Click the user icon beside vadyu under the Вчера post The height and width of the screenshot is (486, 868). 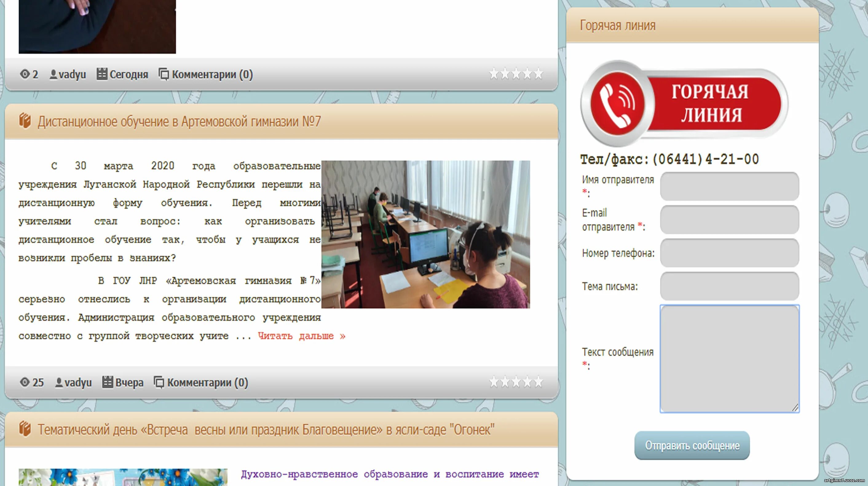pyautogui.click(x=59, y=382)
